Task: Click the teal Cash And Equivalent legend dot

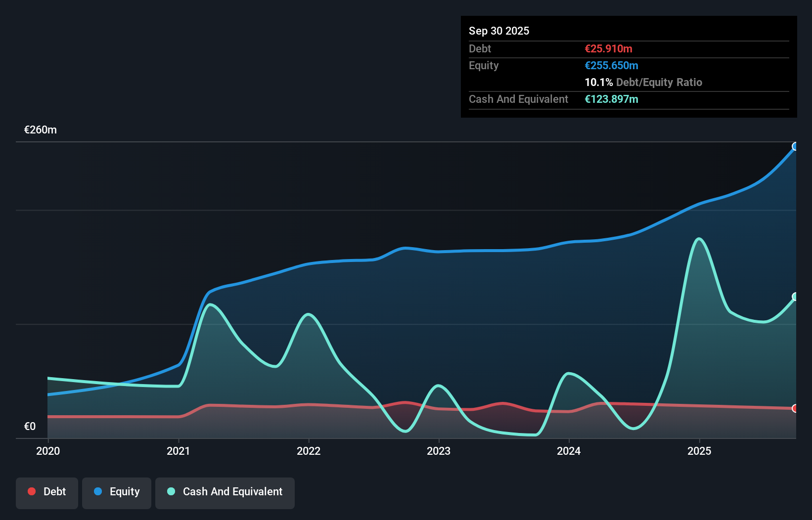Action: click(171, 491)
